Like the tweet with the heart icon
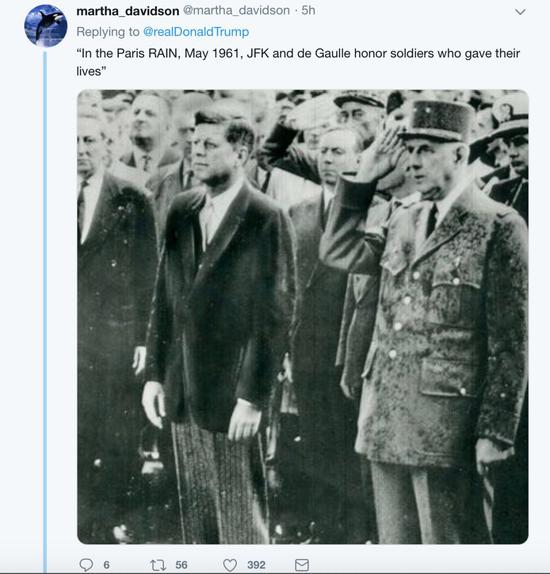 pyautogui.click(x=230, y=565)
